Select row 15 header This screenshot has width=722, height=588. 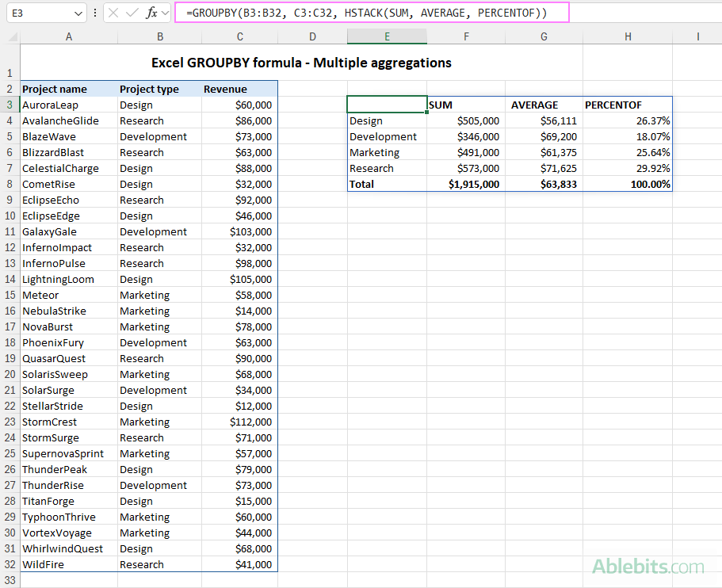(9, 295)
